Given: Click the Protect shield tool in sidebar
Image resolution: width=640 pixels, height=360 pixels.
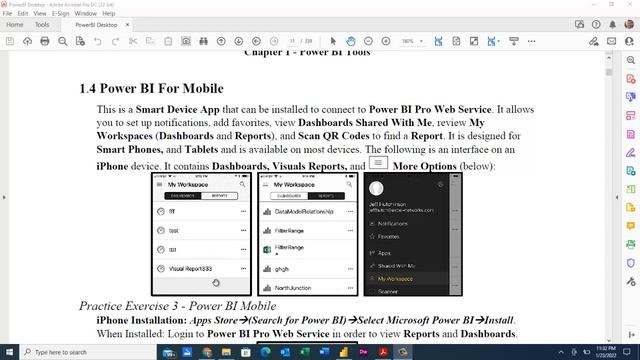Looking at the screenshot, I should click(631, 263).
